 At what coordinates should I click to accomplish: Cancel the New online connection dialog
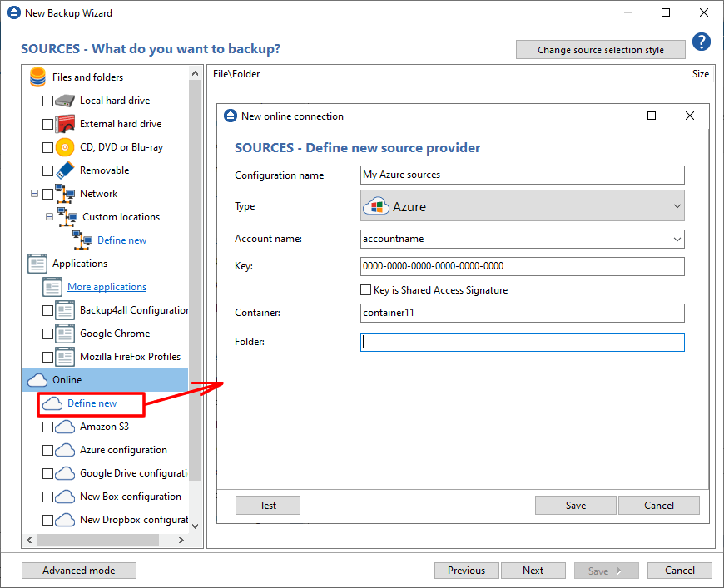coord(659,506)
